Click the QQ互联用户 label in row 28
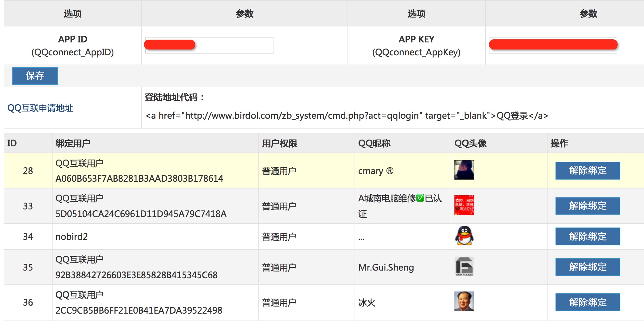The width and height of the screenshot is (644, 321). click(79, 163)
